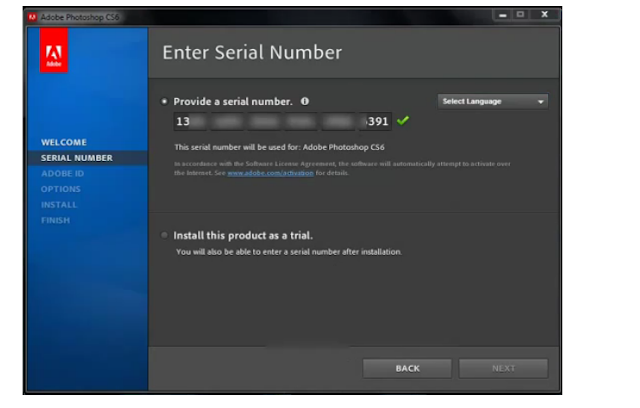Click the info icon beside serial number label
The height and width of the screenshot is (408, 640).
[304, 101]
